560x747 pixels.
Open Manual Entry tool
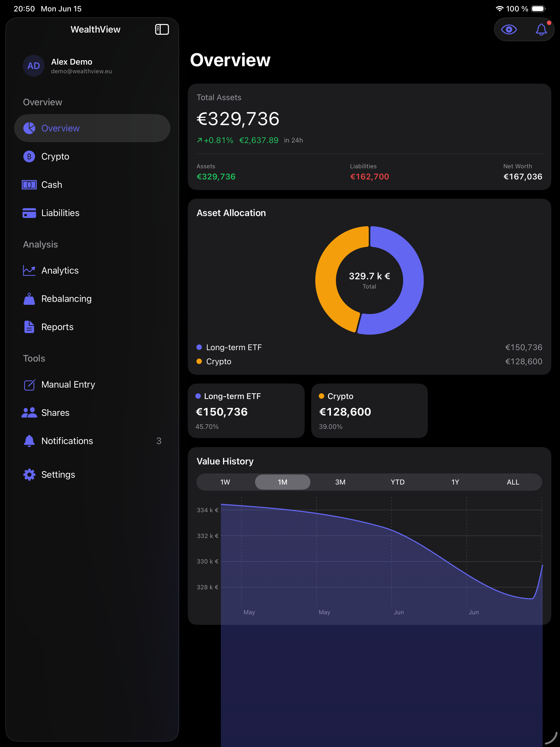pyautogui.click(x=92, y=384)
